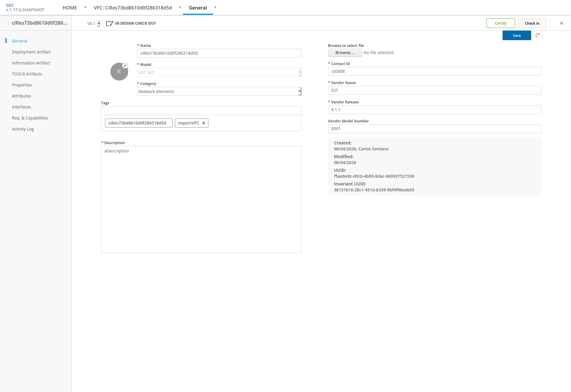Screen dimensions: 571x392
Task: Click the Certify button
Action: [501, 23]
